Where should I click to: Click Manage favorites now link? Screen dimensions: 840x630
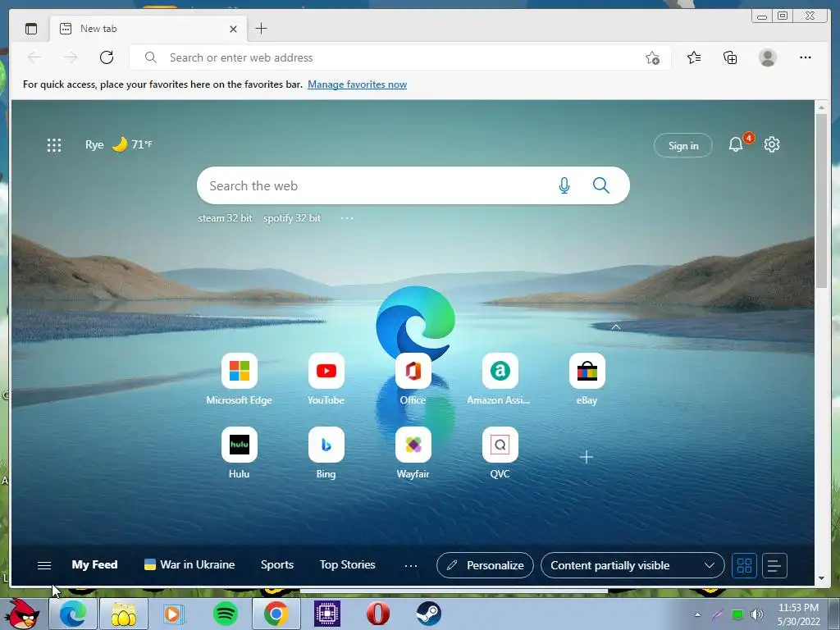[358, 84]
